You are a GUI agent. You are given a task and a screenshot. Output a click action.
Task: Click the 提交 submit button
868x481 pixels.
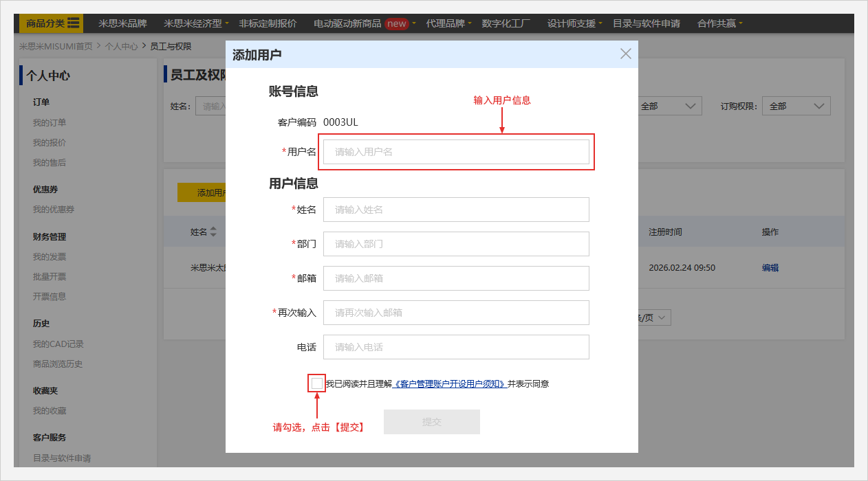[431, 422]
